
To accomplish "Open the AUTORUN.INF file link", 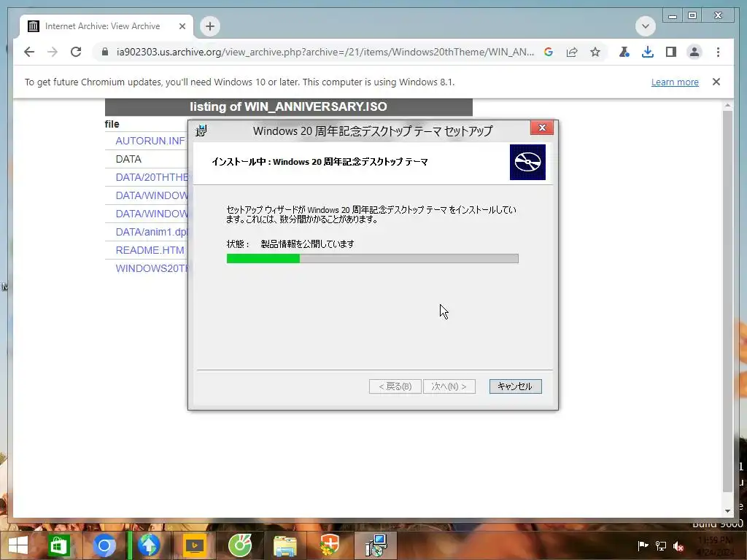I will coord(150,141).
